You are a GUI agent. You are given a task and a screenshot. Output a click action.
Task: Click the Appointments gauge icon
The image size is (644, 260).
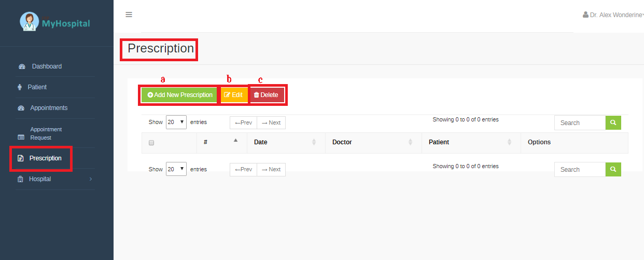point(21,108)
